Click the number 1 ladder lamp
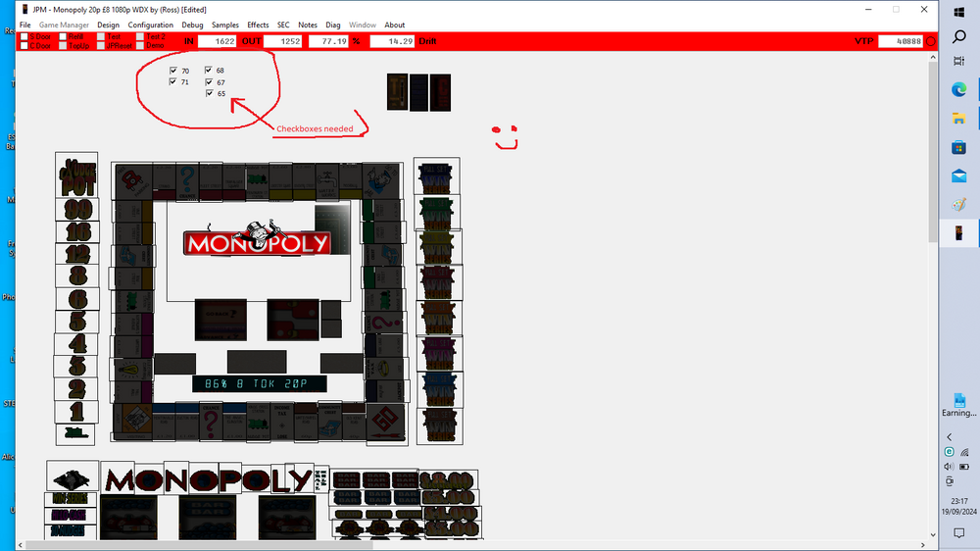This screenshot has width=980, height=551. (76, 411)
